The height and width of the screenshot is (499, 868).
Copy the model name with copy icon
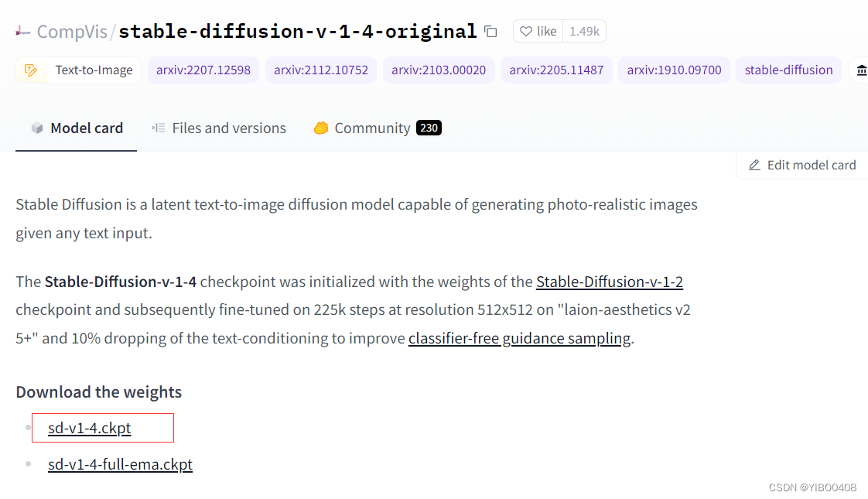pyautogui.click(x=490, y=32)
